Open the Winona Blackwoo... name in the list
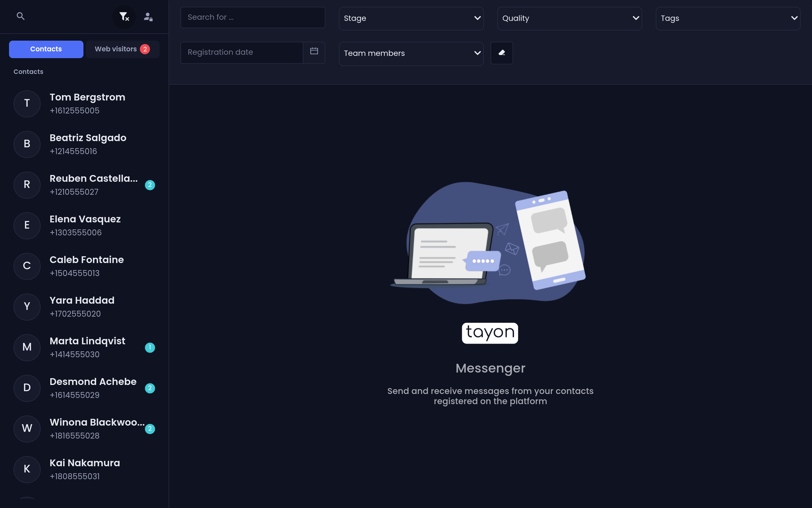 [x=97, y=422]
